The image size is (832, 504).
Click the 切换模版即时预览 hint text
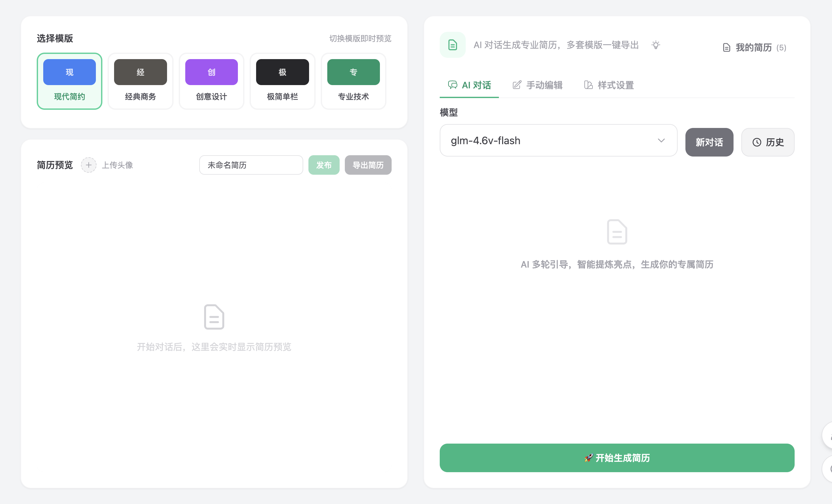pyautogui.click(x=360, y=38)
